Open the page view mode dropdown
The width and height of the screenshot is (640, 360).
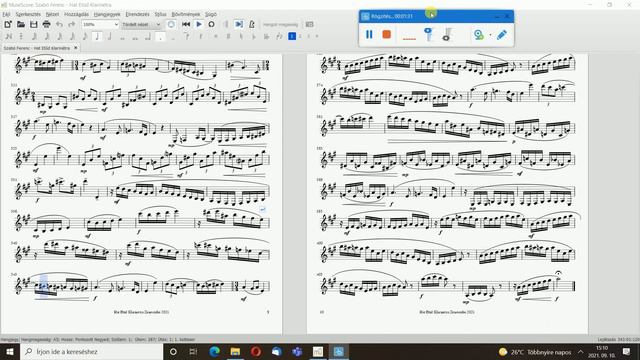(141, 24)
